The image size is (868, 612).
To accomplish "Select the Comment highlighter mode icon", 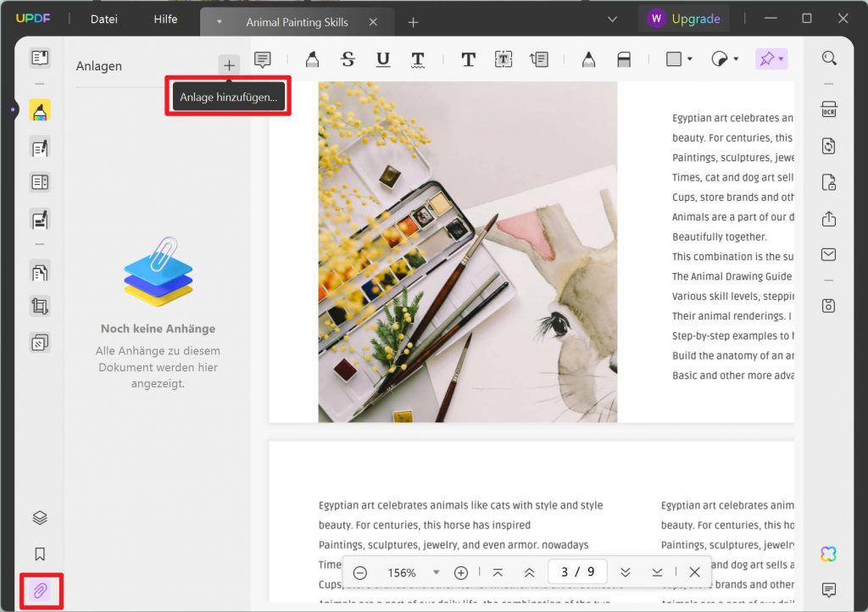I will [40, 110].
